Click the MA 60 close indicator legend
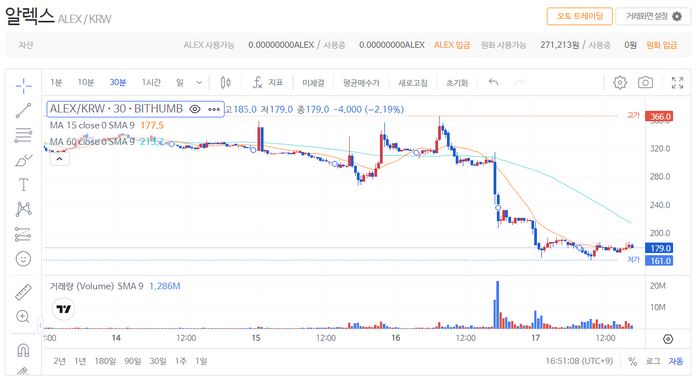700x377 pixels. (107, 142)
